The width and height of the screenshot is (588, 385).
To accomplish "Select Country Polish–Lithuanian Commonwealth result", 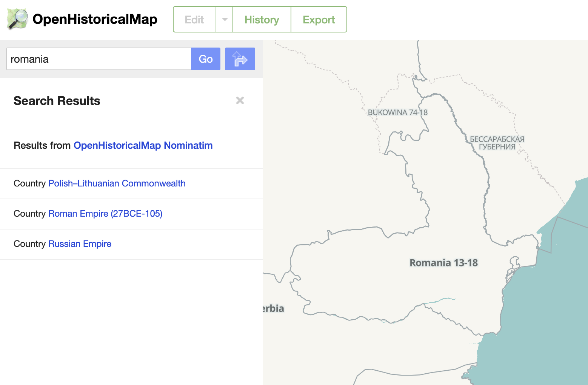I will click(117, 183).
